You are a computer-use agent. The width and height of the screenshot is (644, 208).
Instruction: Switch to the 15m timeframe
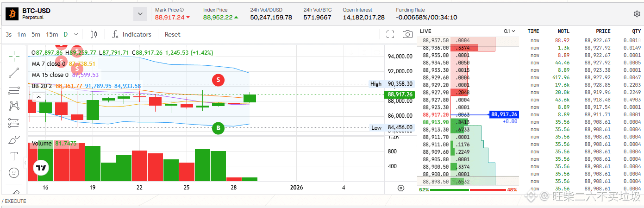(52, 34)
